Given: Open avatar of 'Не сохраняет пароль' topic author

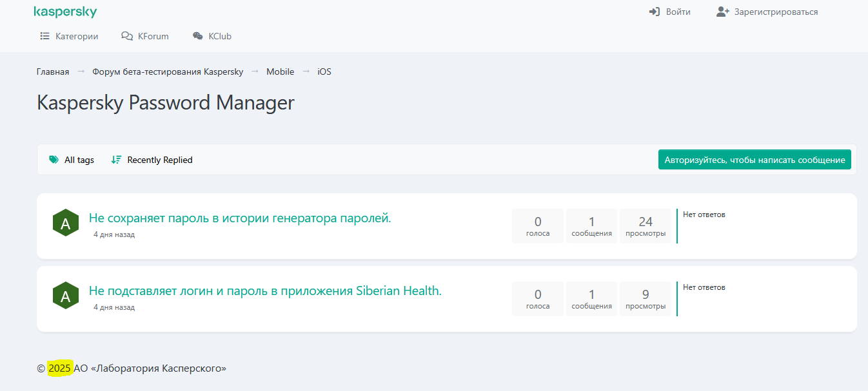Looking at the screenshot, I should [65, 223].
